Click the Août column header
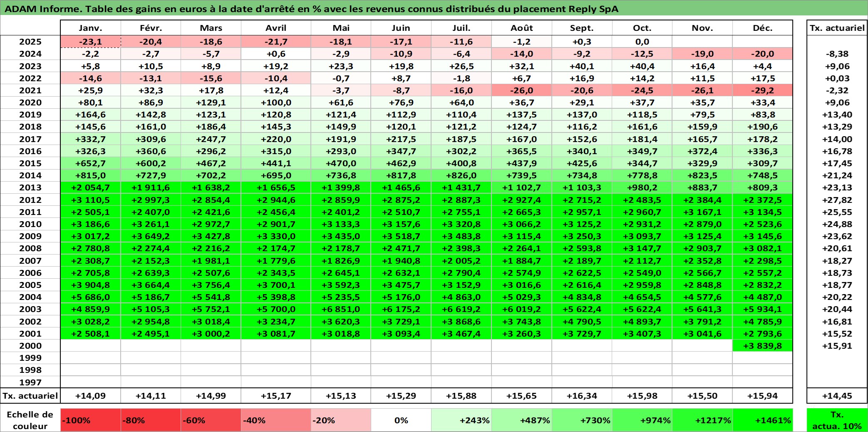 click(522, 28)
